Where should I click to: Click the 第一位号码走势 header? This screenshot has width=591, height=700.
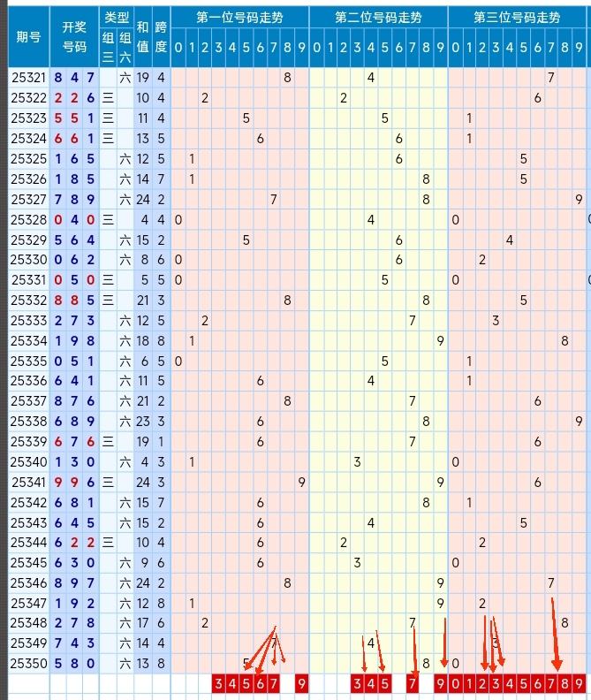pos(239,18)
